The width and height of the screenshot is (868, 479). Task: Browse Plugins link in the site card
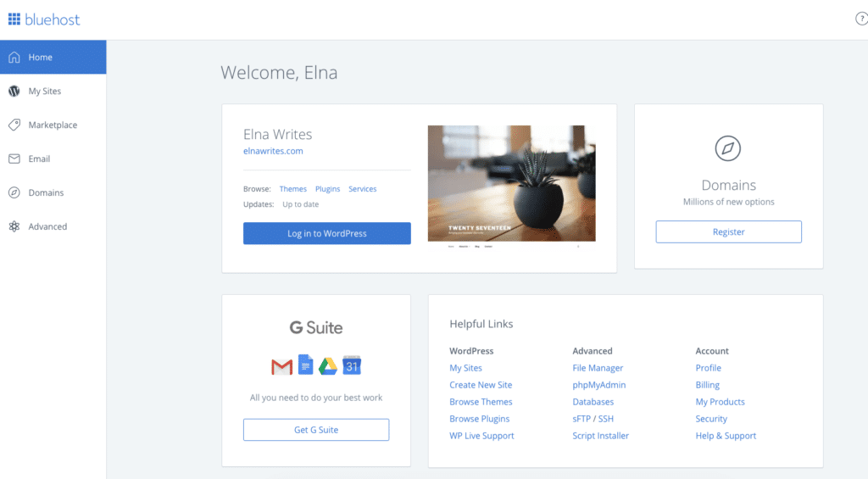328,189
